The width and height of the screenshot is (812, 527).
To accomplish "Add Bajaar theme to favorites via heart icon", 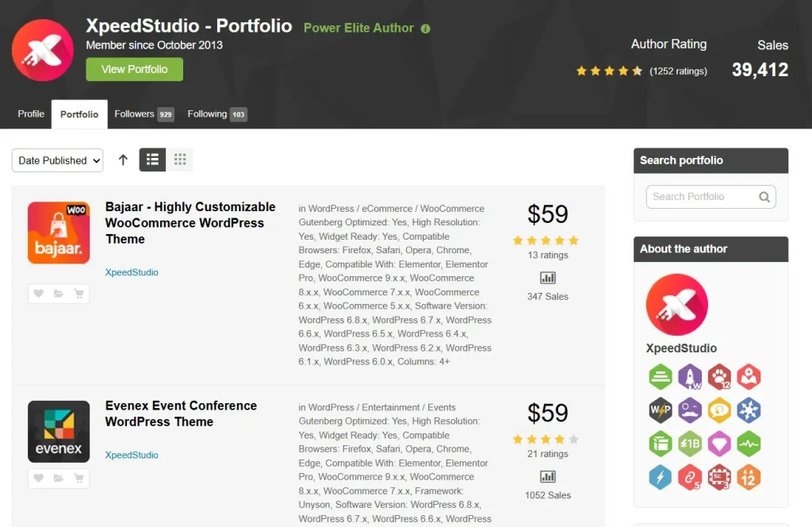I will [38, 294].
